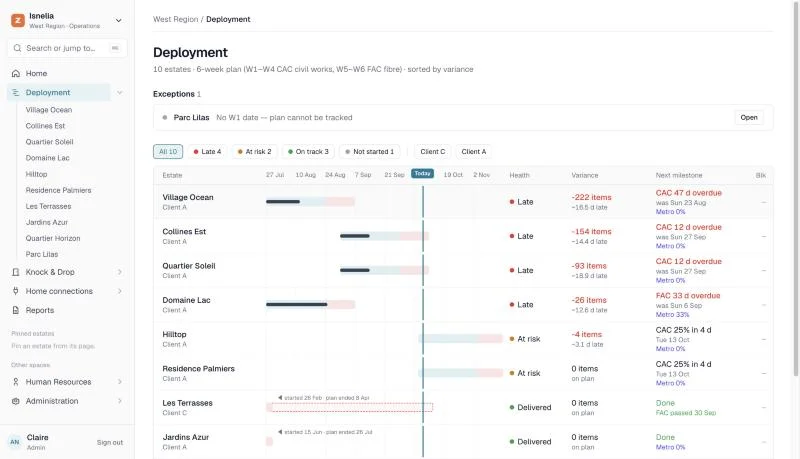Image resolution: width=800 pixels, height=459 pixels.
Task: Open Parc Lilas in the sidebar
Action: click(42, 254)
